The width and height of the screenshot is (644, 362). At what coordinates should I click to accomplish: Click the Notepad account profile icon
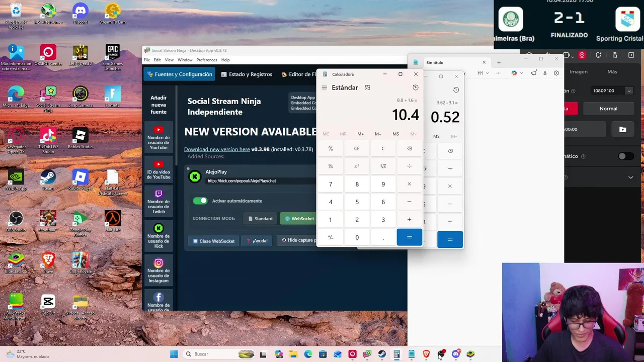(545, 73)
